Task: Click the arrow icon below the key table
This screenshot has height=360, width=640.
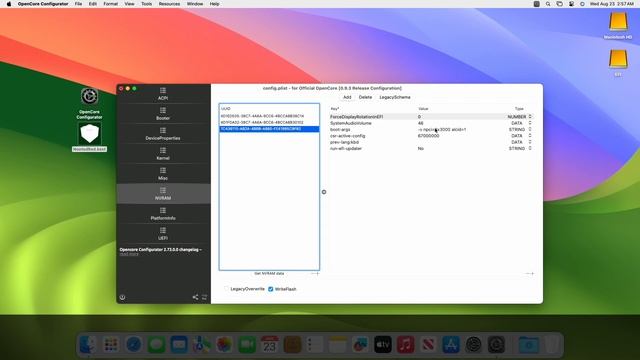Action: coord(529,273)
